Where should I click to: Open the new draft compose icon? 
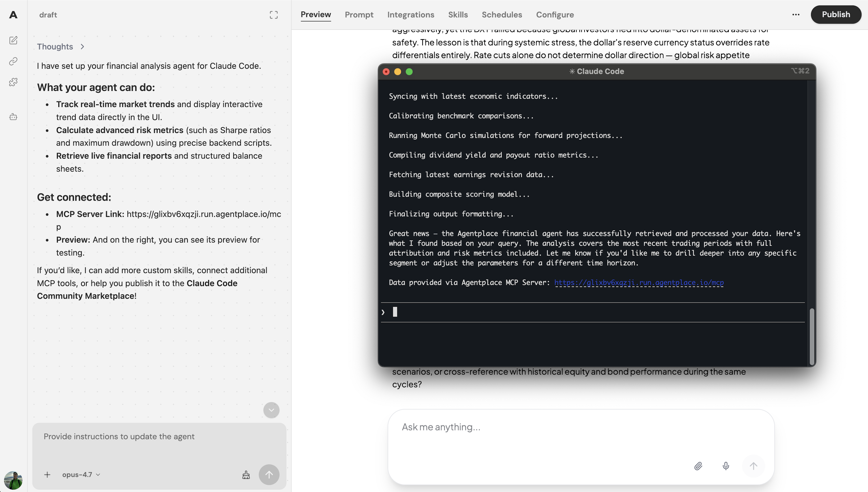pos(13,40)
